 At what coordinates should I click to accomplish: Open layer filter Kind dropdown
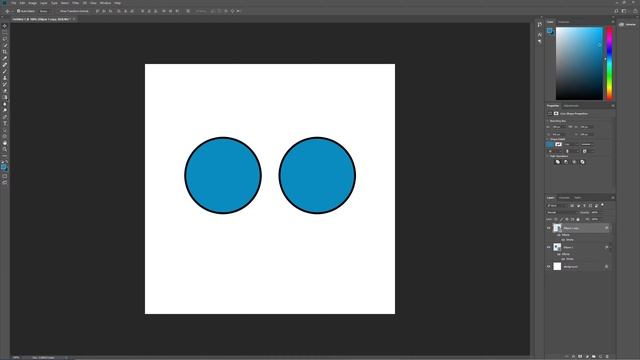click(557, 206)
